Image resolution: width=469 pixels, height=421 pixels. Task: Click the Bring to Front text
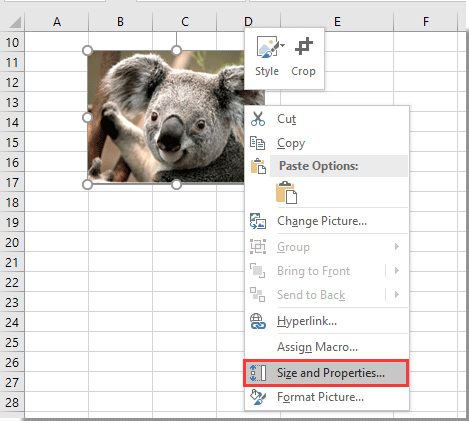pyautogui.click(x=313, y=271)
